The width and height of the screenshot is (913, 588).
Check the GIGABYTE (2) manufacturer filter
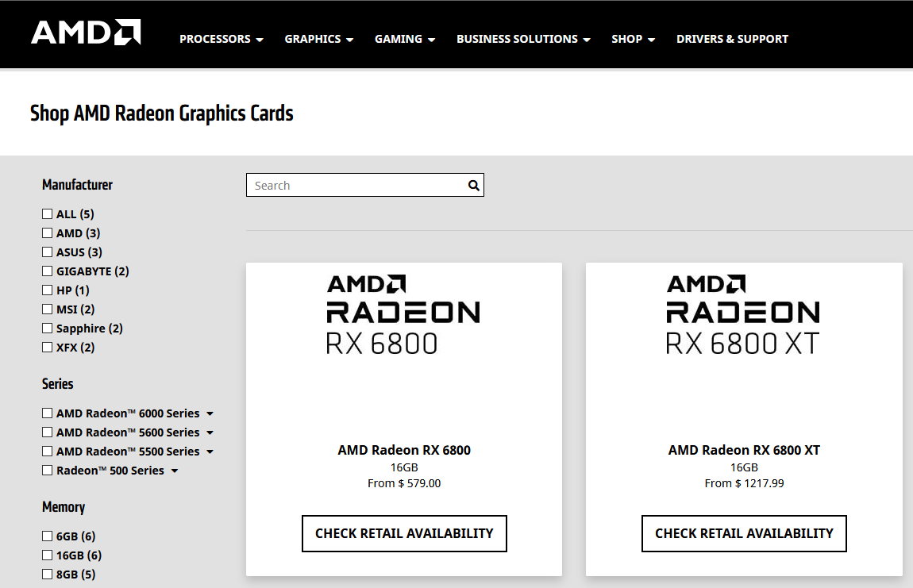pos(47,271)
